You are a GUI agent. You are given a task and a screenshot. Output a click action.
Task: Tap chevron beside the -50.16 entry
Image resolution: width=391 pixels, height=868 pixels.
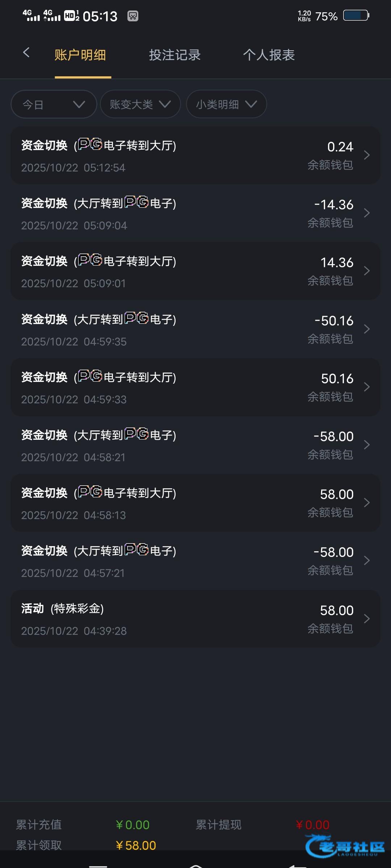367,329
